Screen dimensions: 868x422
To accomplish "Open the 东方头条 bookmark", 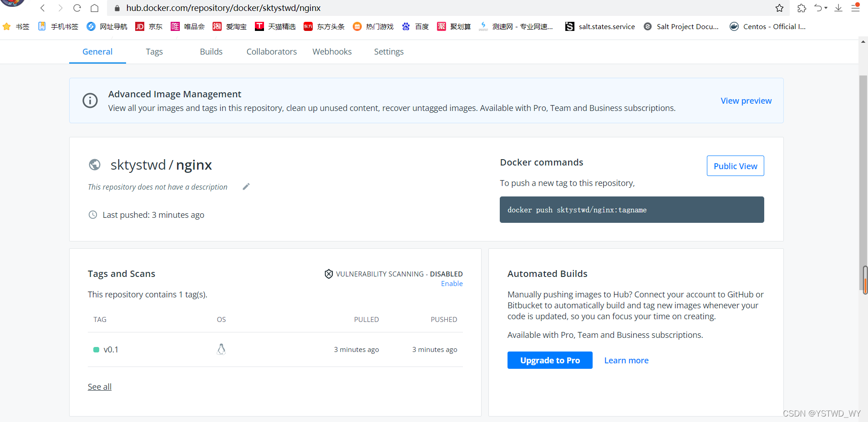I will click(325, 26).
